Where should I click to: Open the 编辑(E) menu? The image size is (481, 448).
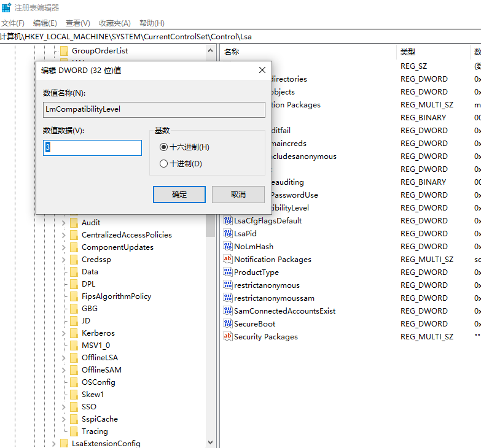point(45,23)
